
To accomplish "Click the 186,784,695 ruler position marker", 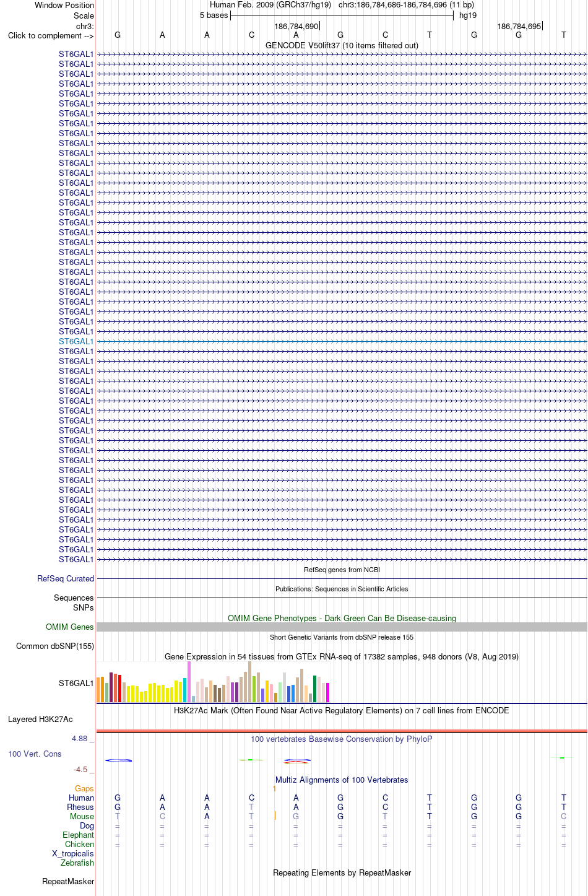I will click(x=519, y=27).
